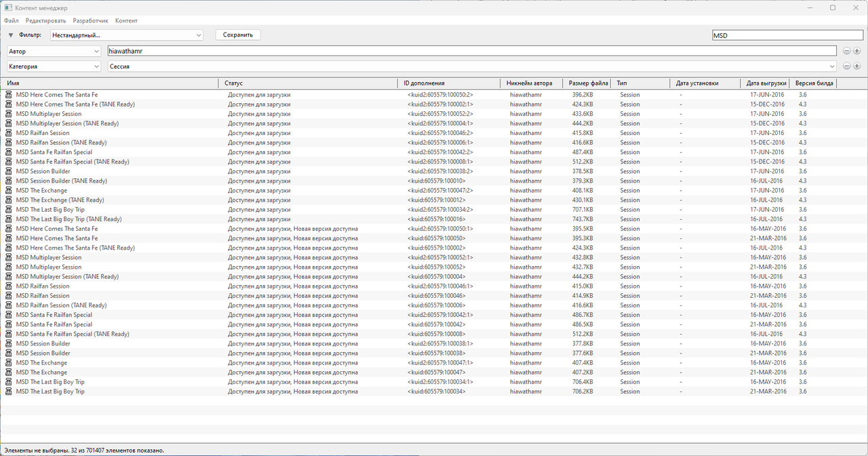The height and width of the screenshot is (456, 868).
Task: Click the session icon of the 707.1KB Last Big Boy Trip
Action: coord(9,210)
